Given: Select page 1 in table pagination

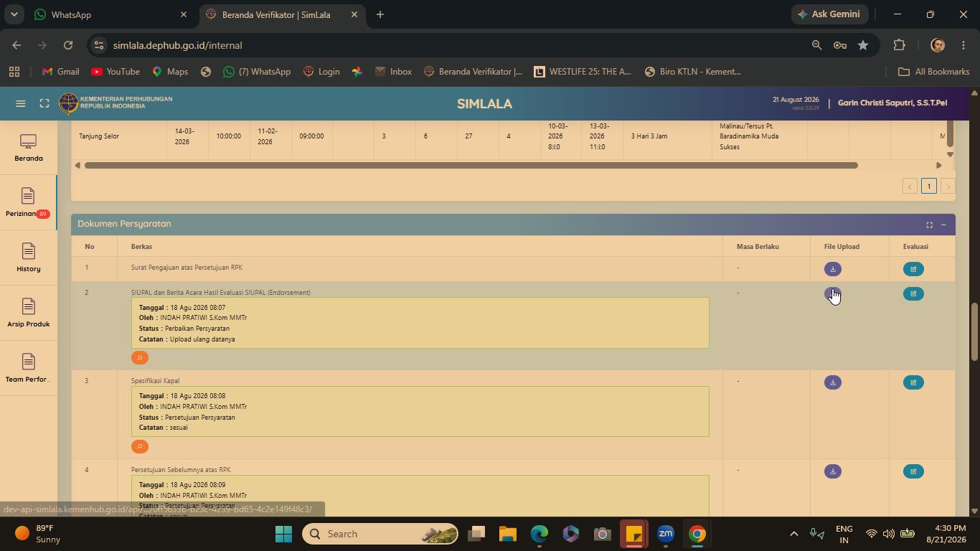Looking at the screenshot, I should 928,186.
